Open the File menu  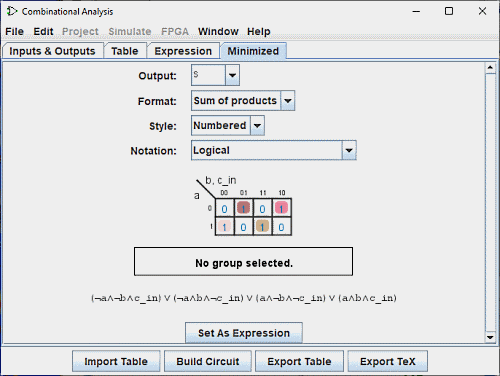(14, 31)
